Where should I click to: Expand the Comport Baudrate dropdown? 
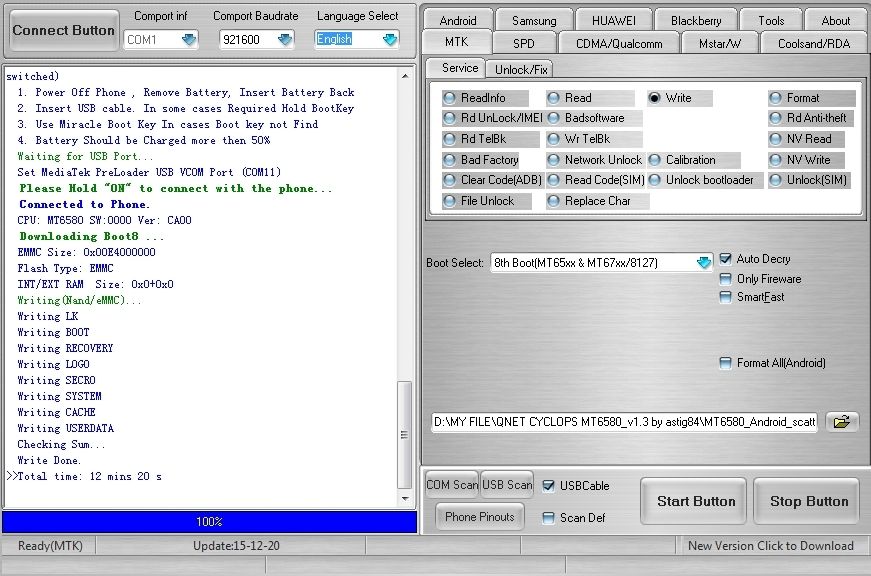(x=285, y=40)
